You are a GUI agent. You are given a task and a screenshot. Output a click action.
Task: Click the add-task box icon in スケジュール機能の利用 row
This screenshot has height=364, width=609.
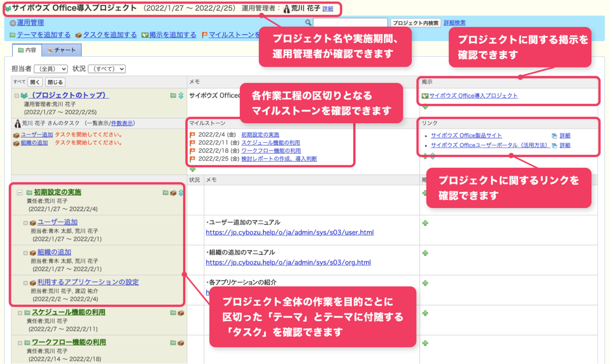coord(181,313)
